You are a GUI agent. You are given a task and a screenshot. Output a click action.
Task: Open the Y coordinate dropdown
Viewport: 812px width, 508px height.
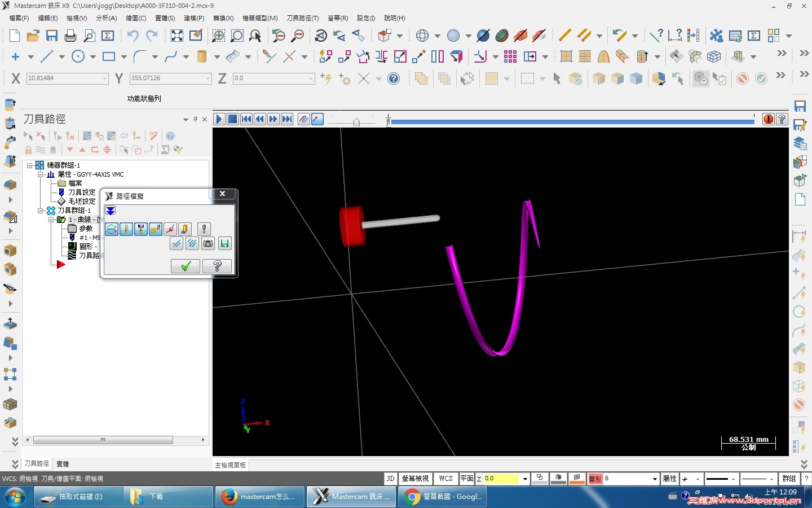[x=208, y=78]
